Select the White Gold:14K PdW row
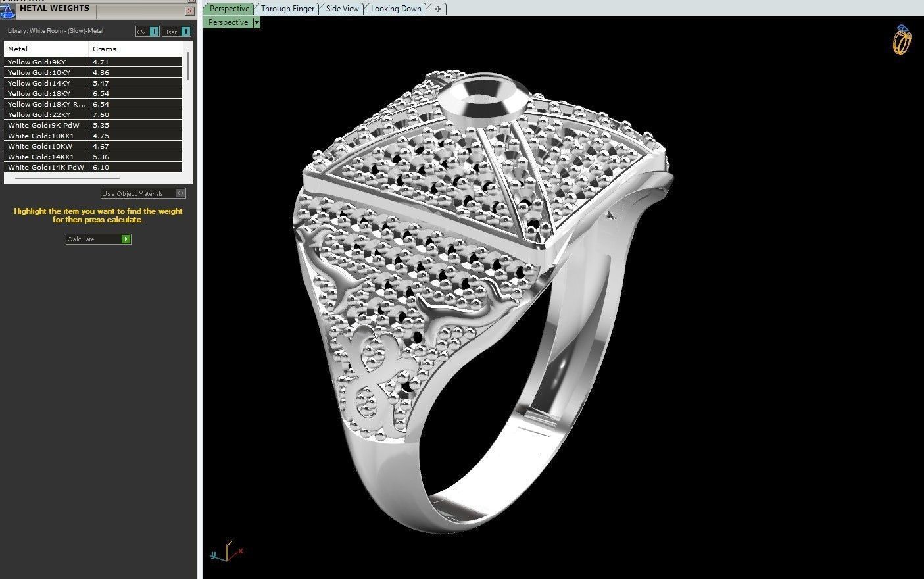Image resolution: width=924 pixels, height=579 pixels. [x=93, y=167]
